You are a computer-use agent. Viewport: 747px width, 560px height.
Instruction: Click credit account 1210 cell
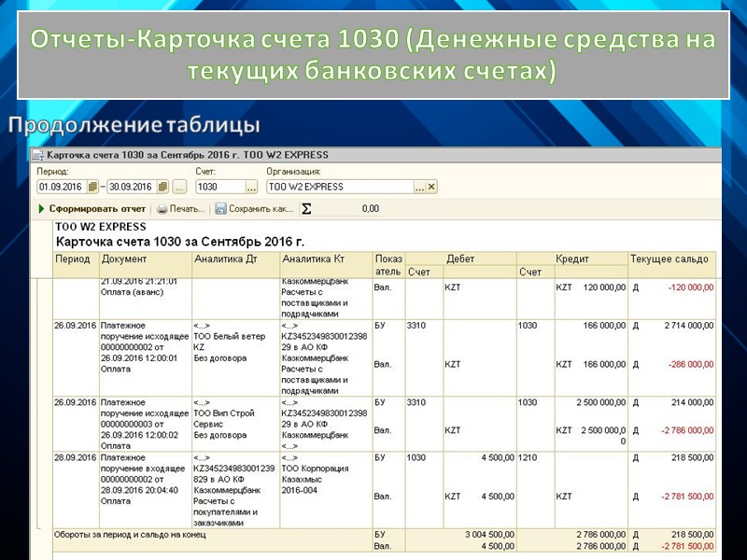(x=527, y=457)
